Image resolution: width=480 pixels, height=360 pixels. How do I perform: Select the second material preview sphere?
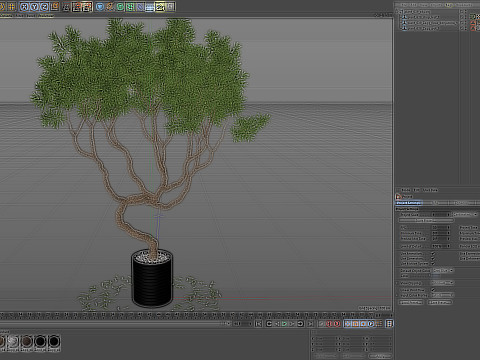(13, 341)
